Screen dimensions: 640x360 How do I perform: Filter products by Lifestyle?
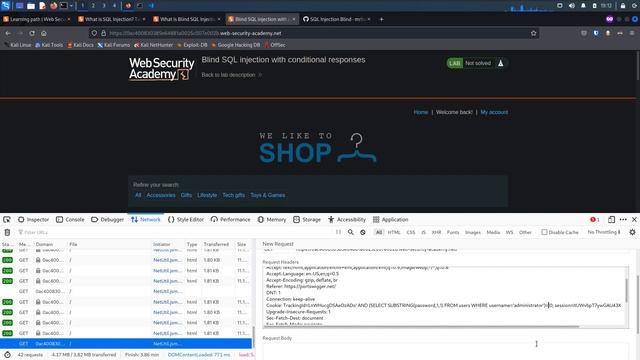(x=207, y=195)
